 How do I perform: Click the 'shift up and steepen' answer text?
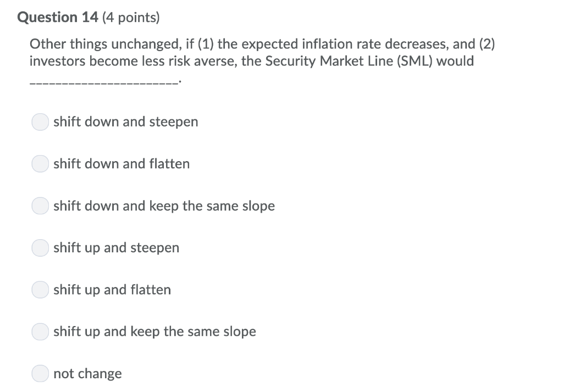point(117,248)
